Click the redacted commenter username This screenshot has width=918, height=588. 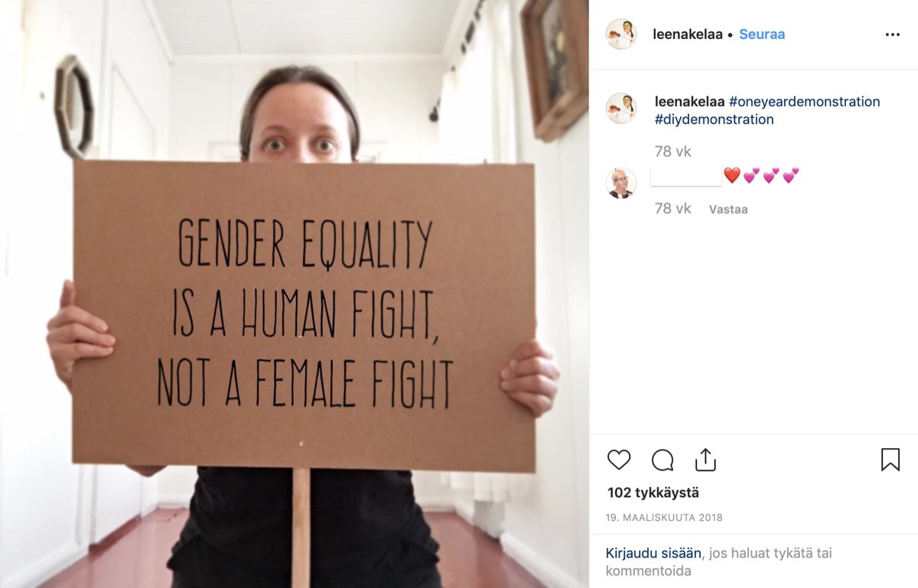coord(685,177)
